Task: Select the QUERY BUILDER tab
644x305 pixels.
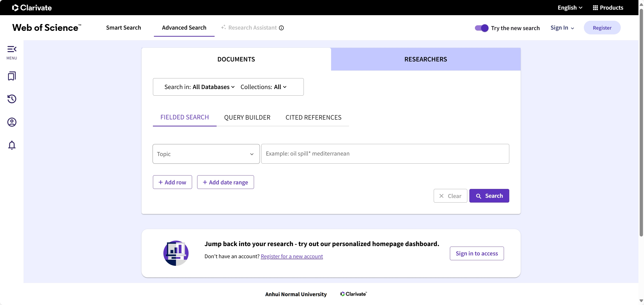Action: click(x=247, y=117)
